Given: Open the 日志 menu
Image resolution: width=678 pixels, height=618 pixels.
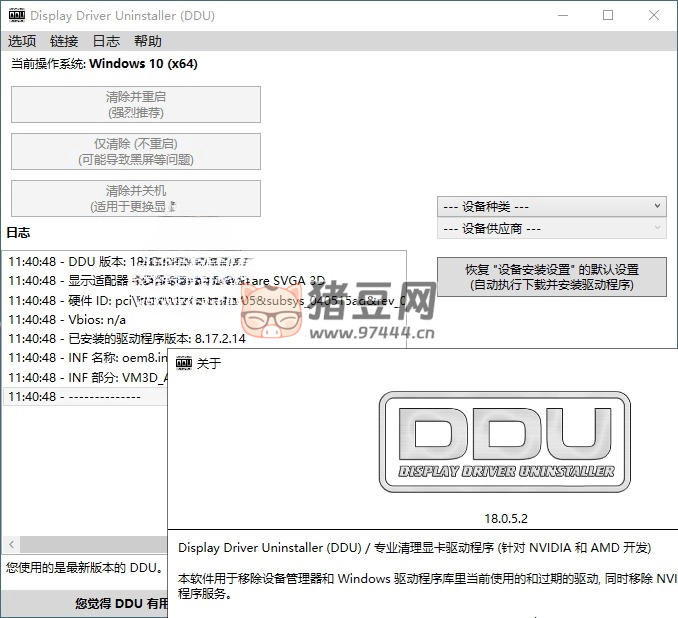Looking at the screenshot, I should coord(106,41).
